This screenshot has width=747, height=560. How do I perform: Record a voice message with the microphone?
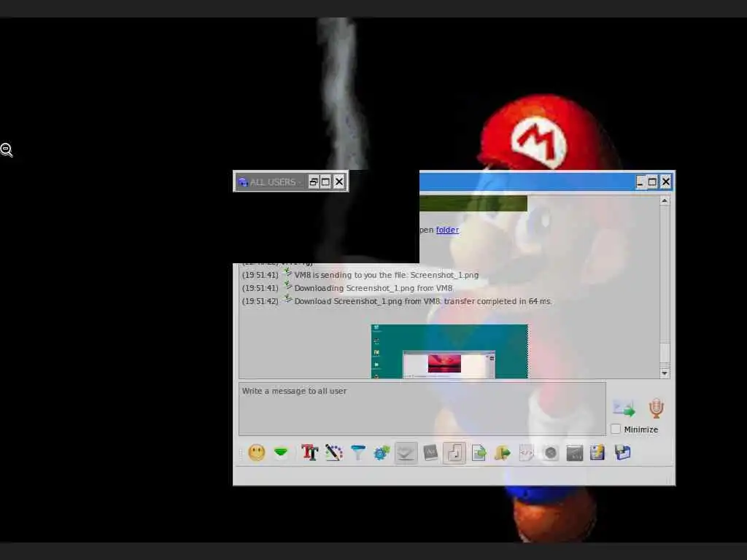[x=656, y=408]
